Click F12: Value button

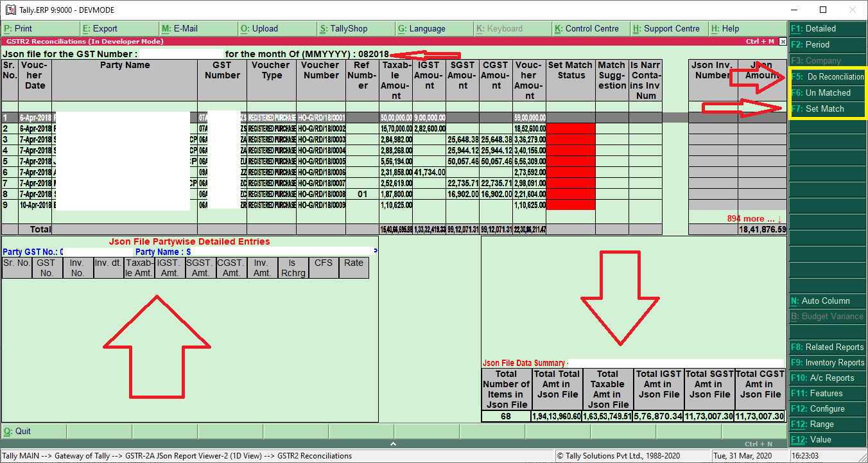tap(828, 440)
